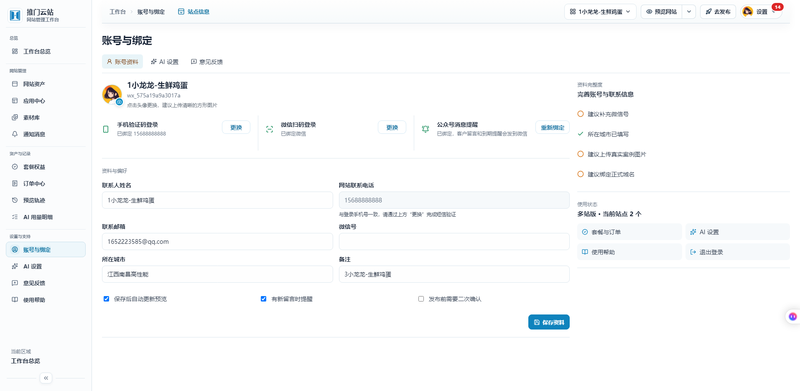Image resolution: width=800 pixels, height=391 pixels.
Task: Click the 完善账号与联系信息 heading
Action: [x=606, y=94]
